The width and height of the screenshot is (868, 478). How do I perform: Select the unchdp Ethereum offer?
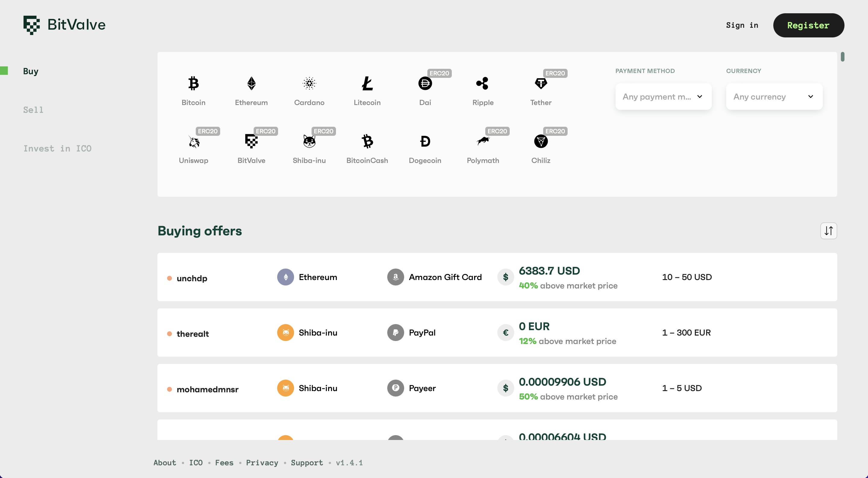coord(497,277)
